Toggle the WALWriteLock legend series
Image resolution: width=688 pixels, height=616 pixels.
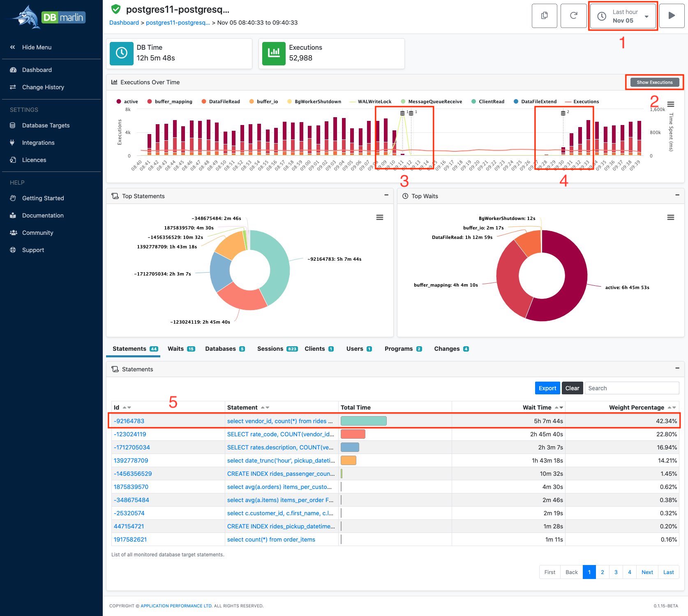point(370,102)
